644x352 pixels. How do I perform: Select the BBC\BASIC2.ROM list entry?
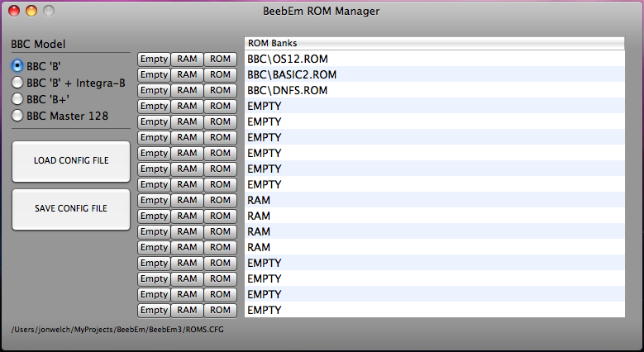click(435, 74)
